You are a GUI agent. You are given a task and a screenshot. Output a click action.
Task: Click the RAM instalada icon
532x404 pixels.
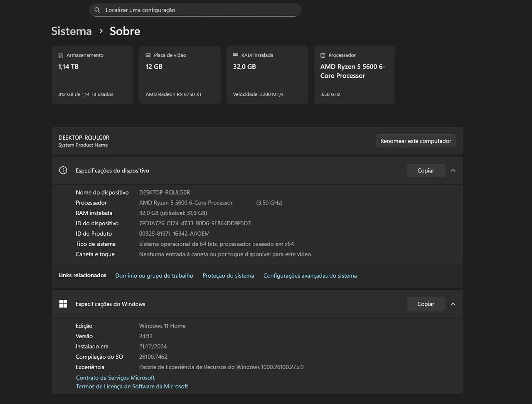point(236,55)
